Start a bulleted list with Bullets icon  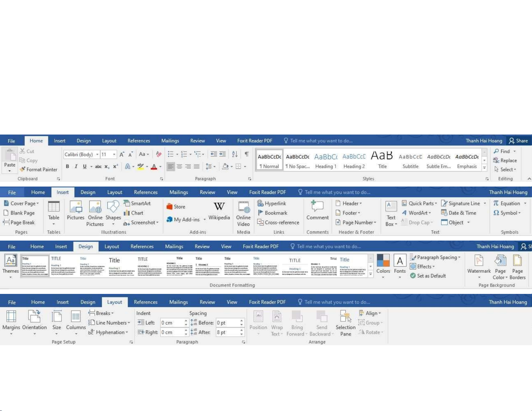click(171, 154)
